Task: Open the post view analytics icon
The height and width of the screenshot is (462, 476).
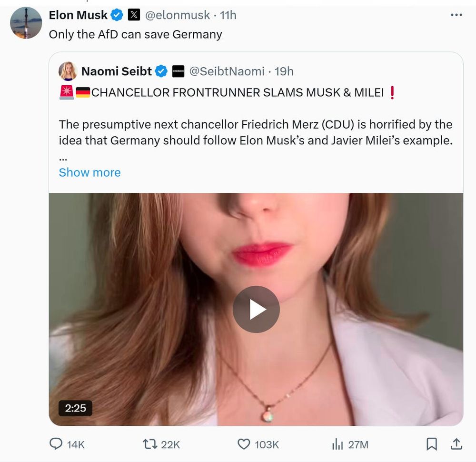Action: pyautogui.click(x=337, y=444)
